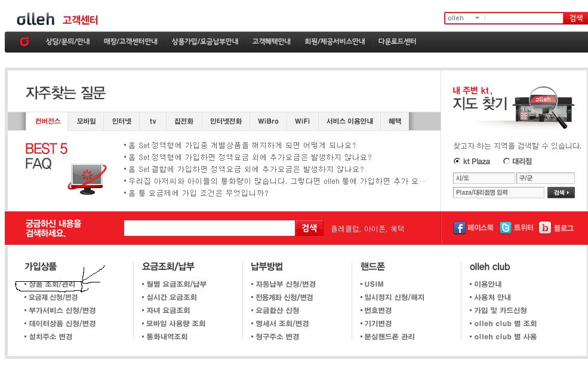The height and width of the screenshot is (375, 588).
Task: Click the olleh logo in the header
Action: click(36, 19)
